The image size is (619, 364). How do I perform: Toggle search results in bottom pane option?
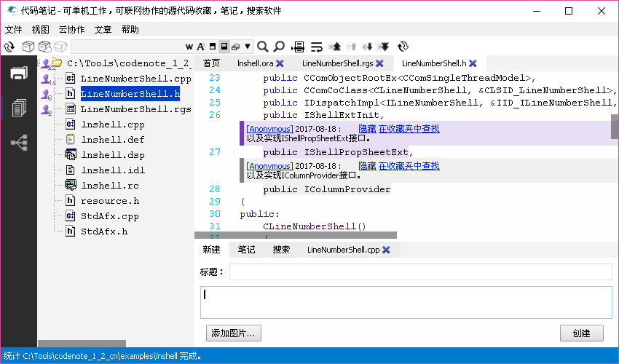[x=224, y=47]
